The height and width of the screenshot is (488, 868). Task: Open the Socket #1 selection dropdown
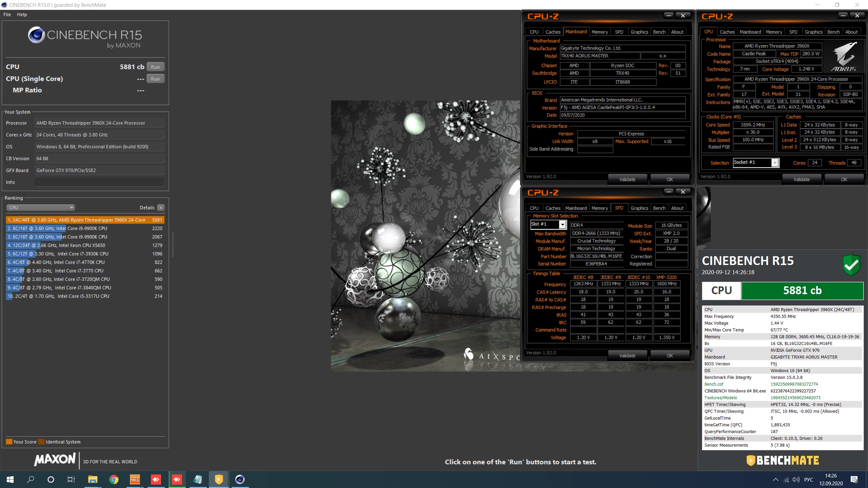(775, 163)
